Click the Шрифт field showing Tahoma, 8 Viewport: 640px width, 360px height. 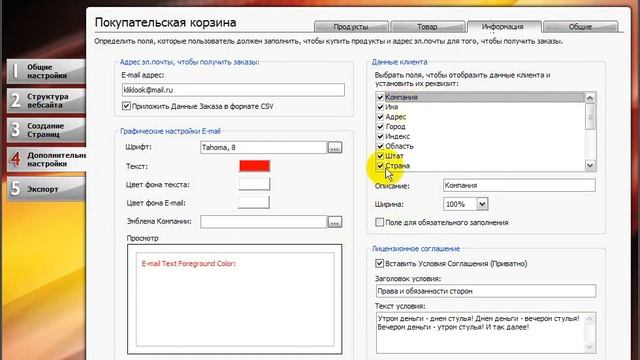264,147
